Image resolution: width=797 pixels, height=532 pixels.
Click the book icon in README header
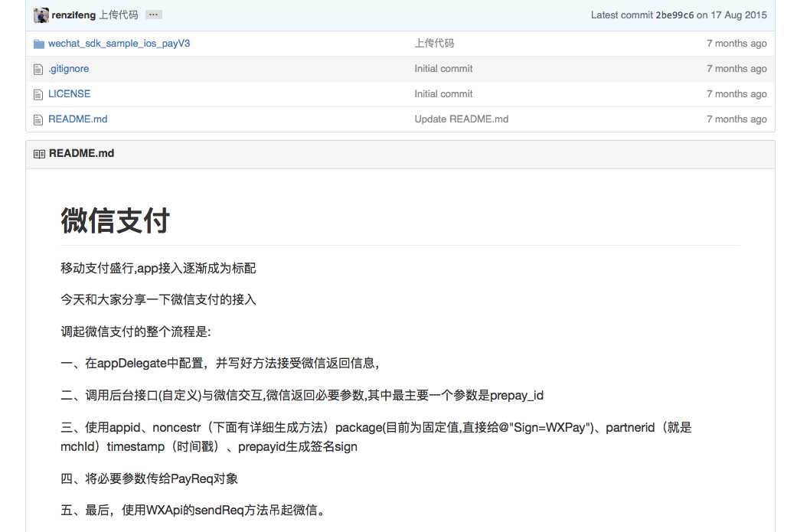tap(39, 154)
